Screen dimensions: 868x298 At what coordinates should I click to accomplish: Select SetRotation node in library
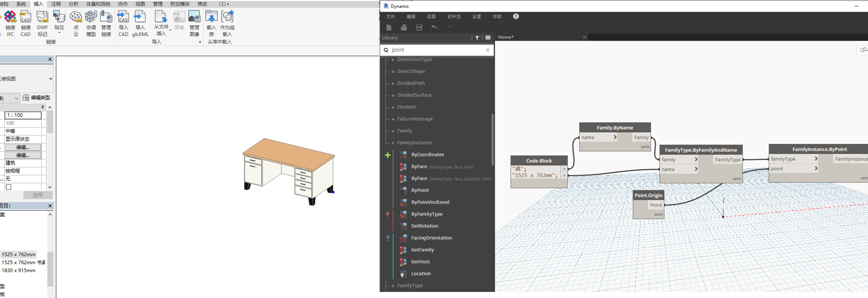pos(425,226)
